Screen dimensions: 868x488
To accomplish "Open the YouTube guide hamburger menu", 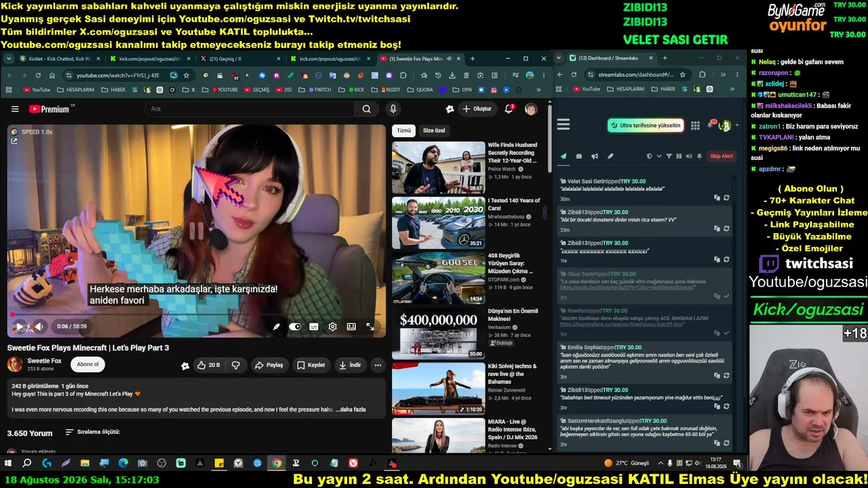I will [x=15, y=109].
